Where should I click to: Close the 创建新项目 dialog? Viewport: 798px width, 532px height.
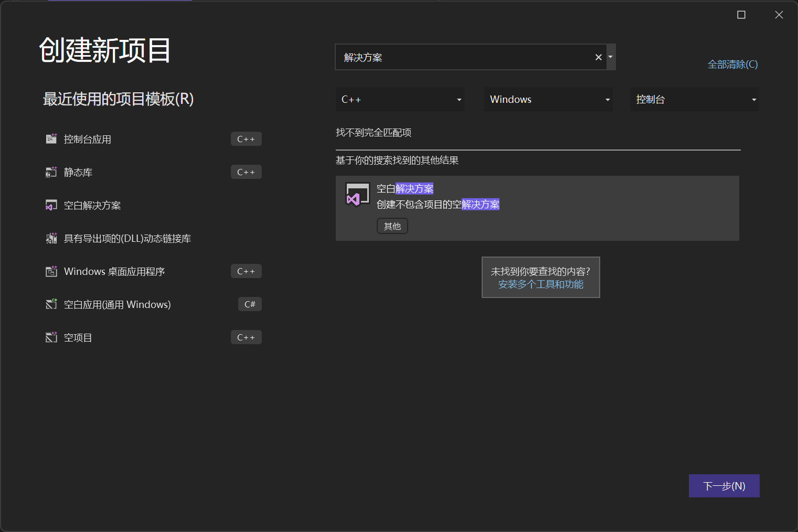[x=779, y=15]
